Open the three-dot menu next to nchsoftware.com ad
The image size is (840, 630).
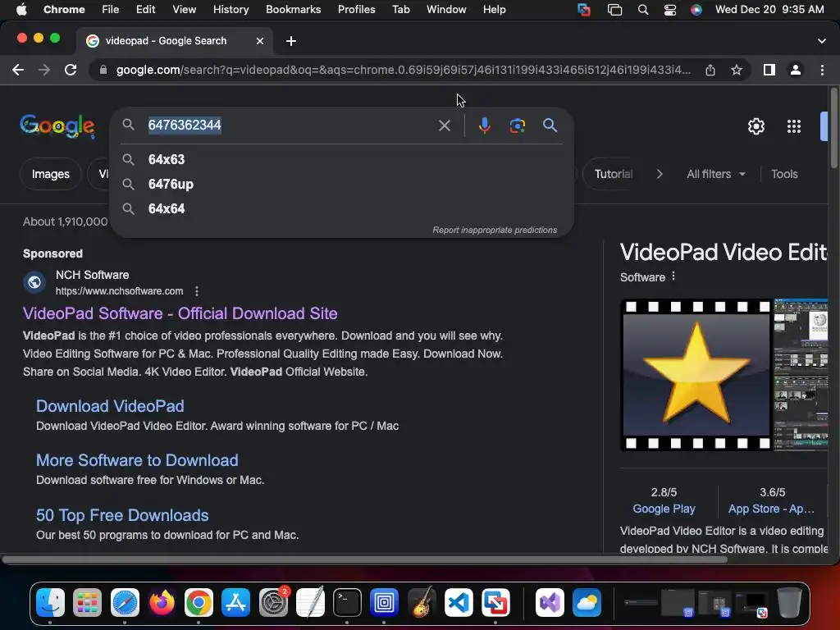(x=197, y=291)
